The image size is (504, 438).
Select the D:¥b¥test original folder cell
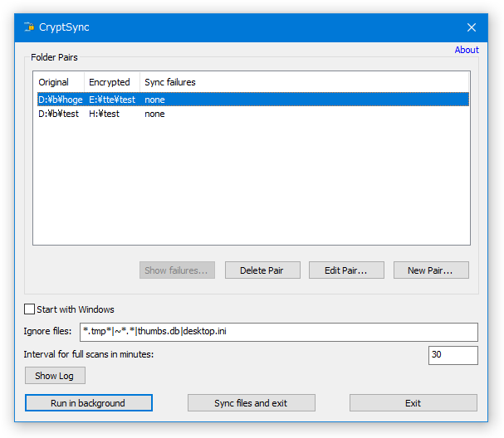[x=58, y=114]
